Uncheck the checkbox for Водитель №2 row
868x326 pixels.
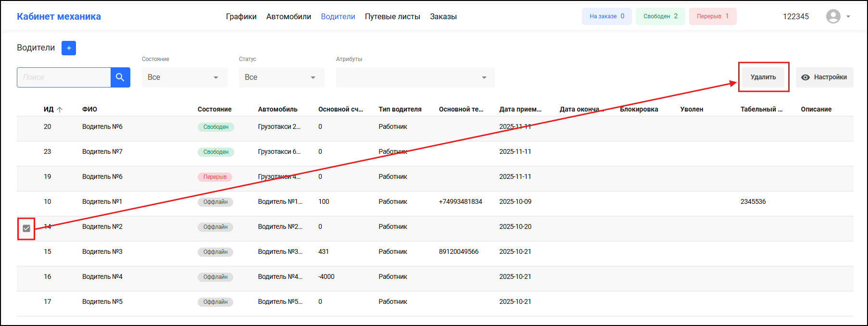26,228
